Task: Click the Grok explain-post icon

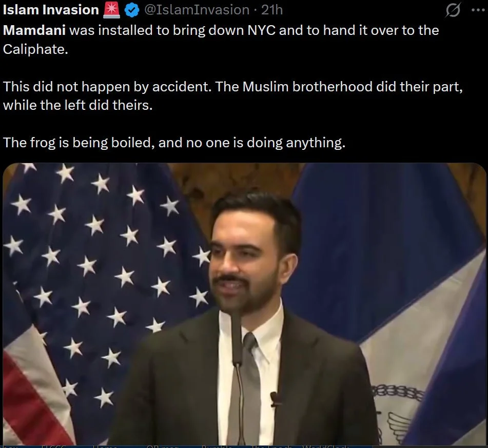Action: (453, 11)
